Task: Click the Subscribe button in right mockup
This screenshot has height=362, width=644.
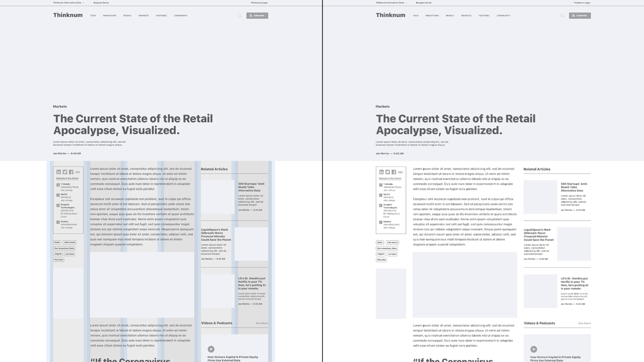Action: click(580, 15)
